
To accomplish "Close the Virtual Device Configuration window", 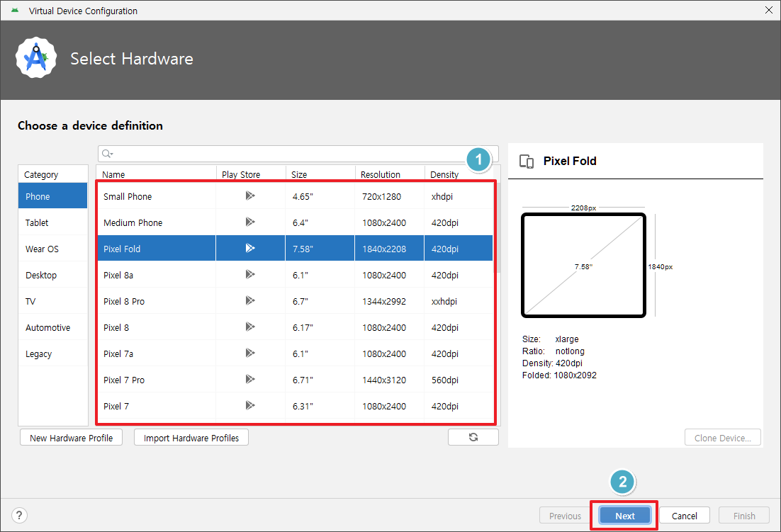I will pos(768,10).
